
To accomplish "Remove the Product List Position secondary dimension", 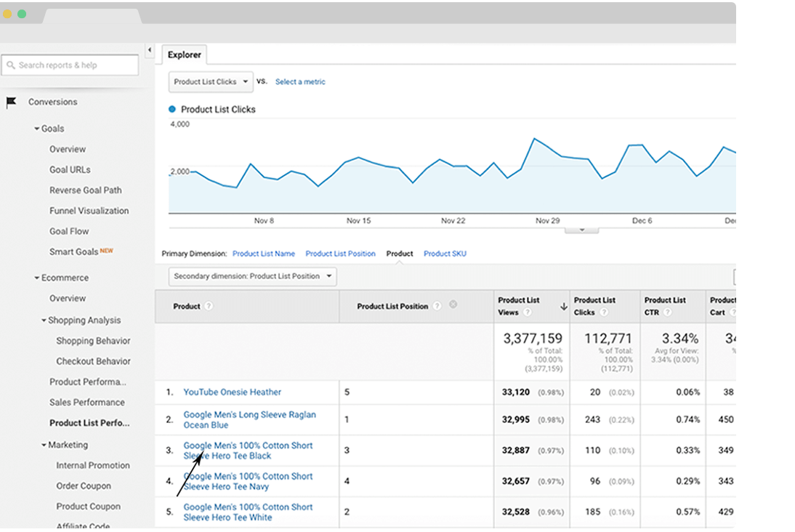I will 453,305.
